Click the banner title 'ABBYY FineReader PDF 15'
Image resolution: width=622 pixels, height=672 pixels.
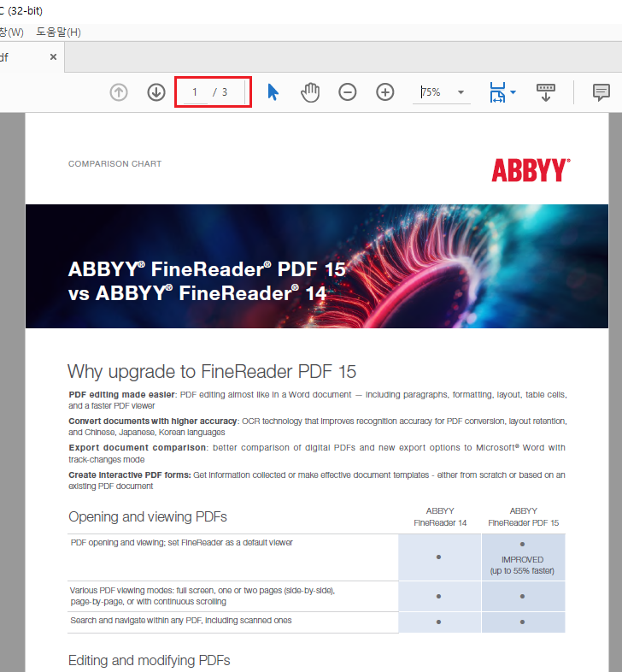[x=207, y=269]
